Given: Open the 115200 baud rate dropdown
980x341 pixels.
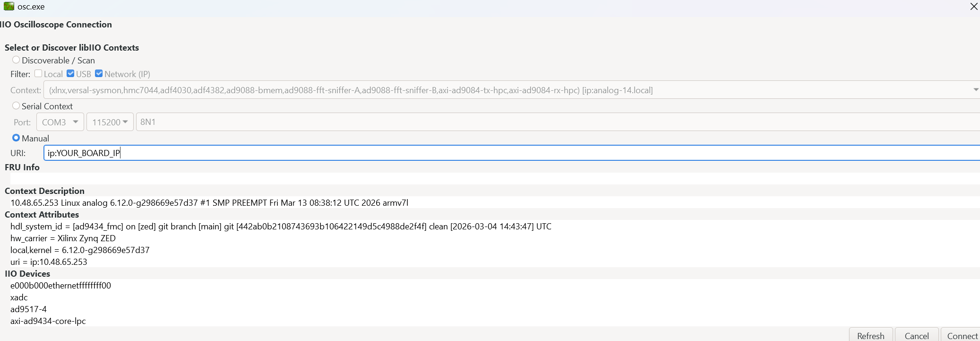Looking at the screenshot, I should 110,122.
